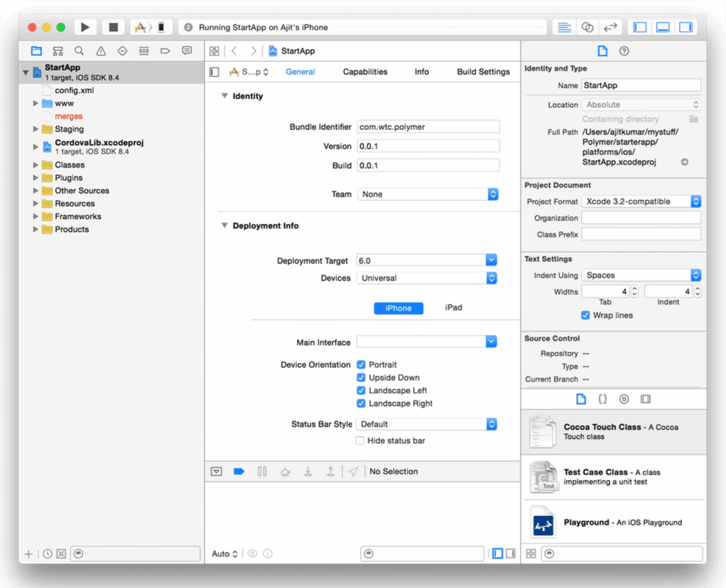Open the Deployment Target dropdown
Image resolution: width=726 pixels, height=588 pixels.
click(x=492, y=260)
